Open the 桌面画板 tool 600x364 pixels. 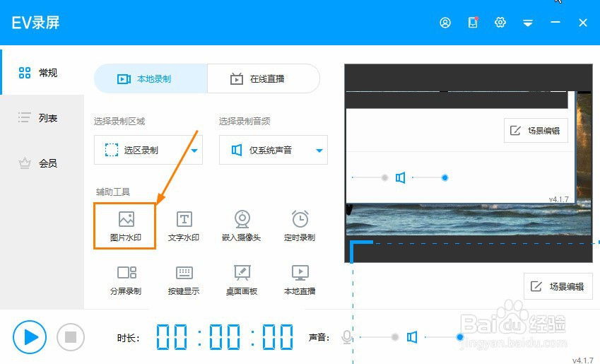click(x=242, y=281)
